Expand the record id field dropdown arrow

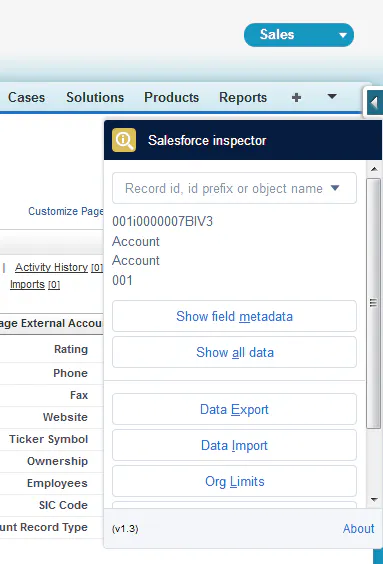(x=335, y=188)
